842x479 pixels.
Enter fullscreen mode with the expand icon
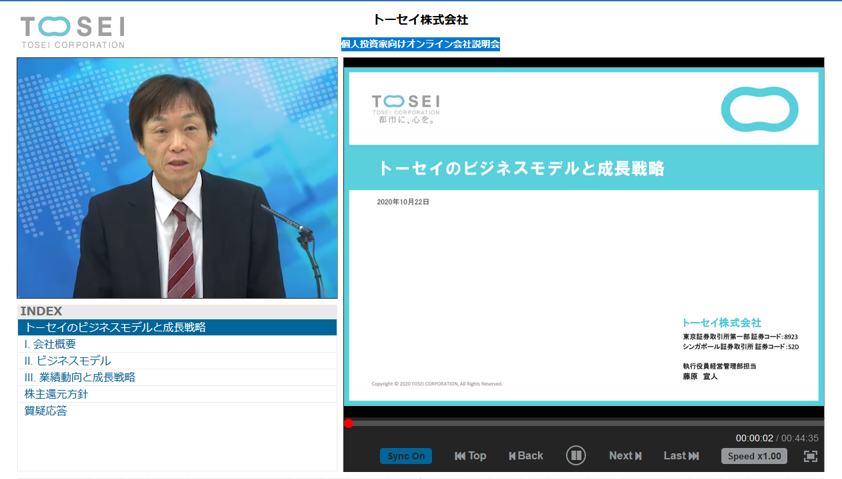click(810, 456)
